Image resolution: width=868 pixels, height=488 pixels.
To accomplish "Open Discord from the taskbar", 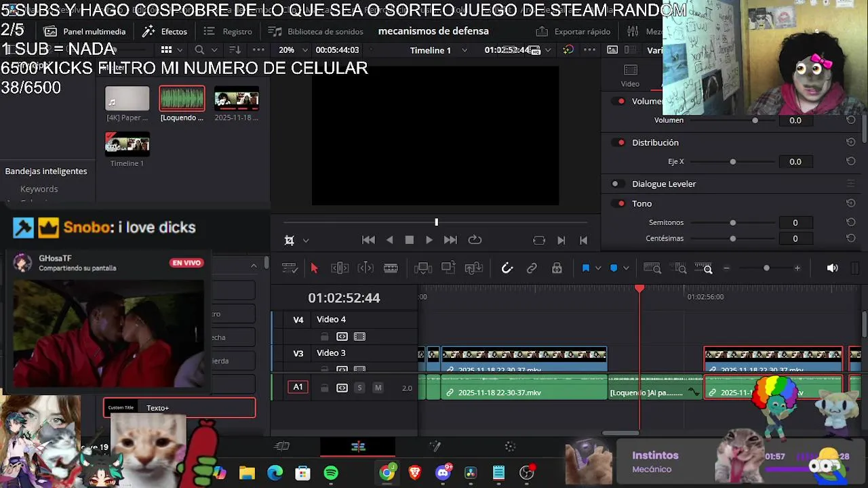I will click(443, 472).
